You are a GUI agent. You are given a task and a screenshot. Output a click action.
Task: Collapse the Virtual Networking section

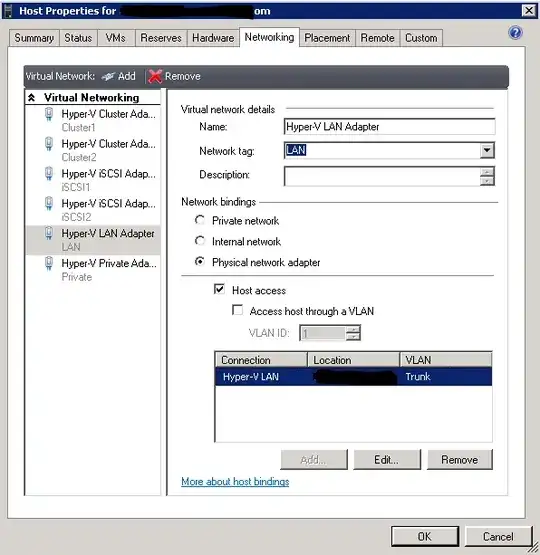[x=31, y=98]
